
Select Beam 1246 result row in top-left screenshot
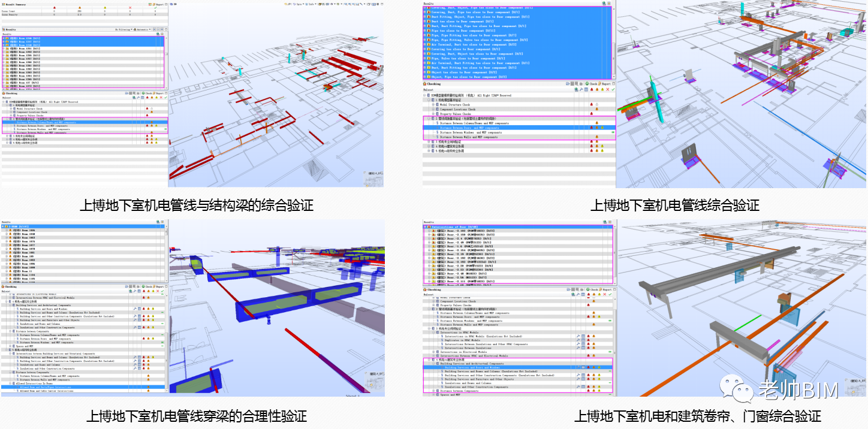point(83,38)
